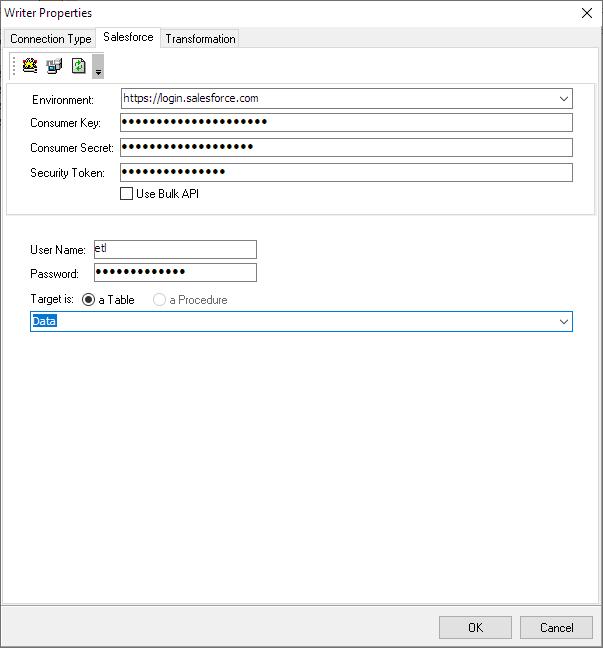Image resolution: width=603 pixels, height=648 pixels.
Task: Click into the User Name field
Action: [175, 250]
